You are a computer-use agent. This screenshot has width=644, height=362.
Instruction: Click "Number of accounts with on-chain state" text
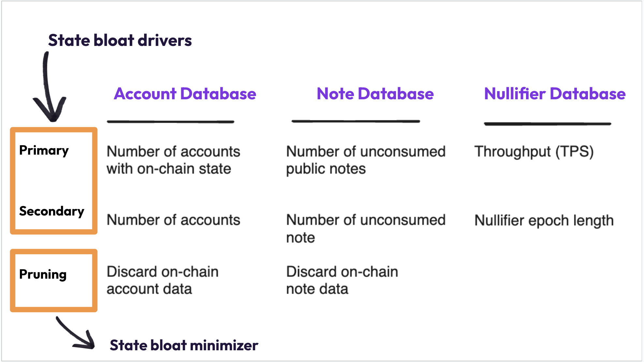pyautogui.click(x=173, y=160)
